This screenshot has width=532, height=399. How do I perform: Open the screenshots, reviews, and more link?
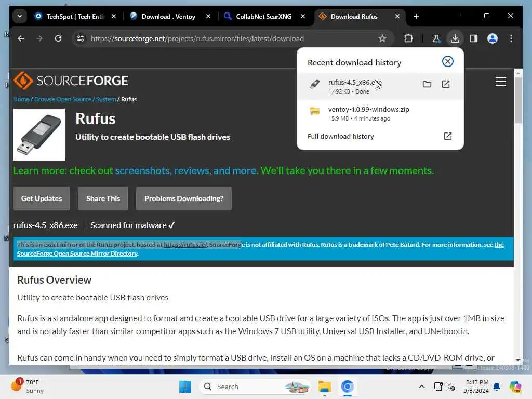186,170
